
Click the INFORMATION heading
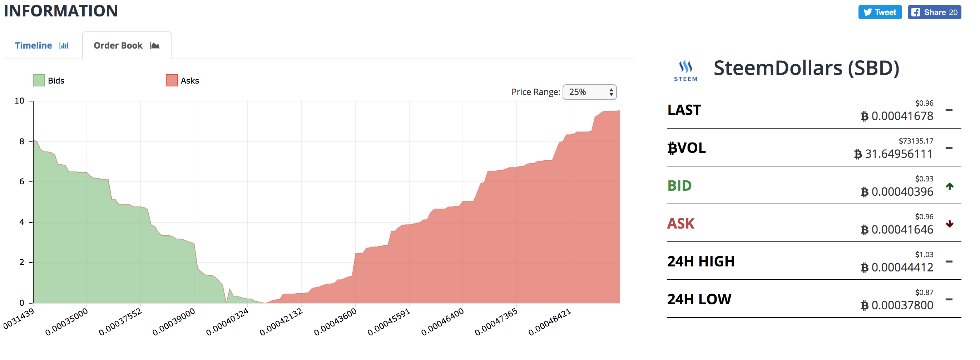tap(61, 11)
